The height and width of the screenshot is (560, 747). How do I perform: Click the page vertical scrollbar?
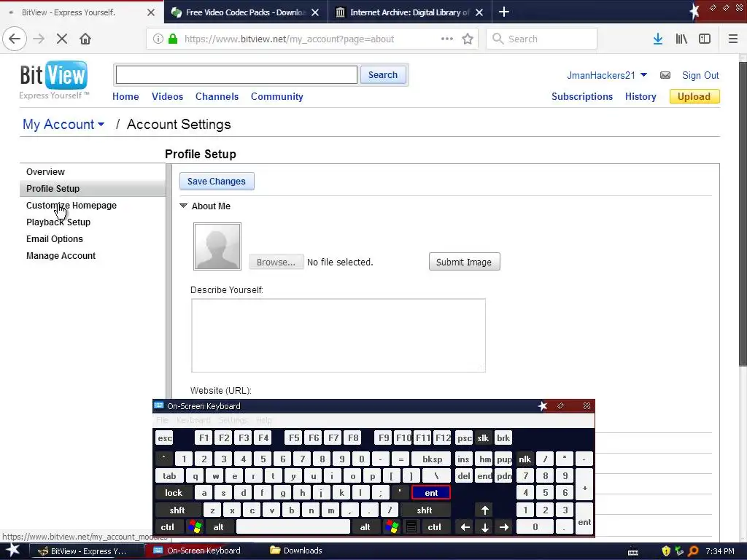tap(742, 214)
